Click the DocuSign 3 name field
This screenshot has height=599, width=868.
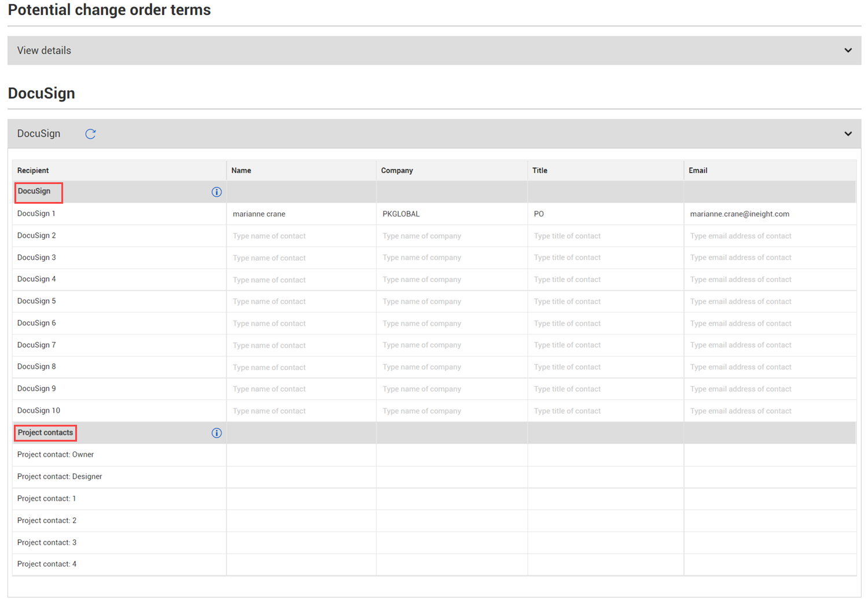point(301,258)
